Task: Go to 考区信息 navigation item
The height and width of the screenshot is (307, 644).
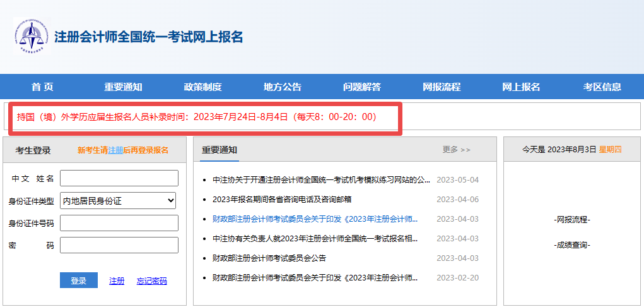Action: (602, 87)
